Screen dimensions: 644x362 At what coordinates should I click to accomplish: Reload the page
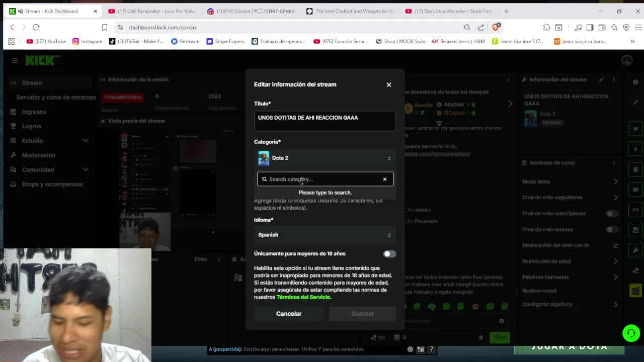point(36,27)
